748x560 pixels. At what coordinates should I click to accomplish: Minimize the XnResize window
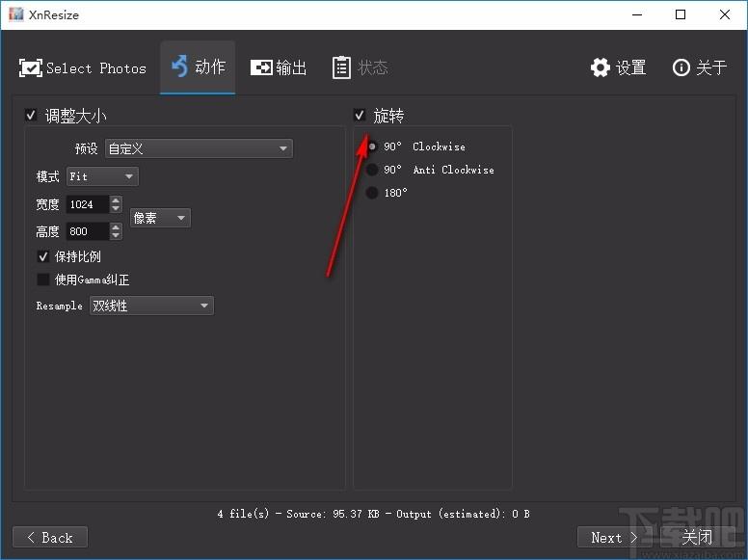(637, 14)
